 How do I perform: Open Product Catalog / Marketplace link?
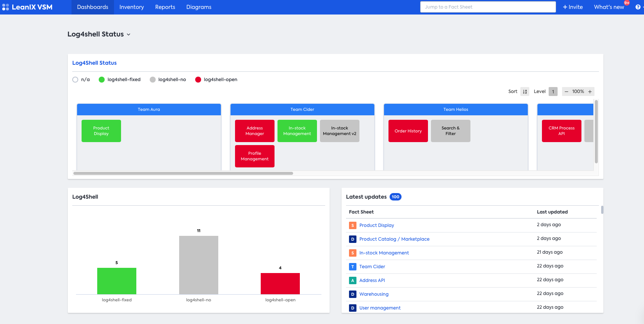[394, 239]
